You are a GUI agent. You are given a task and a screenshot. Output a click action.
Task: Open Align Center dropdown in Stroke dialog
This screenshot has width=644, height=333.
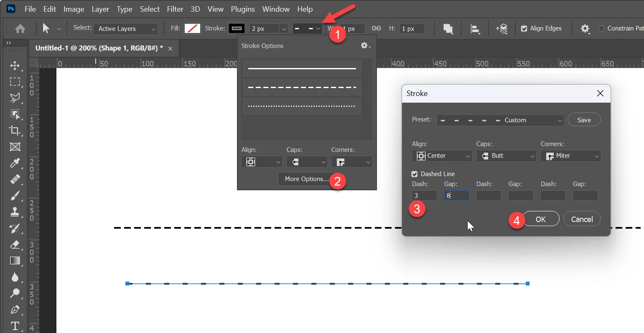click(x=442, y=156)
